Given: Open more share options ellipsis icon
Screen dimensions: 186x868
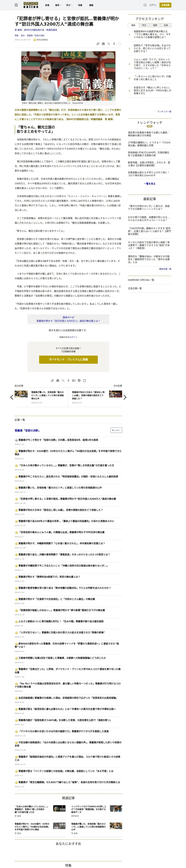Looking at the screenshot, I should coord(120,44).
